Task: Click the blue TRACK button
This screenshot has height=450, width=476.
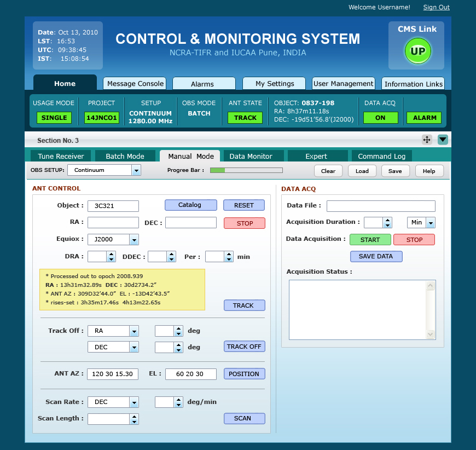Action: tap(244, 305)
